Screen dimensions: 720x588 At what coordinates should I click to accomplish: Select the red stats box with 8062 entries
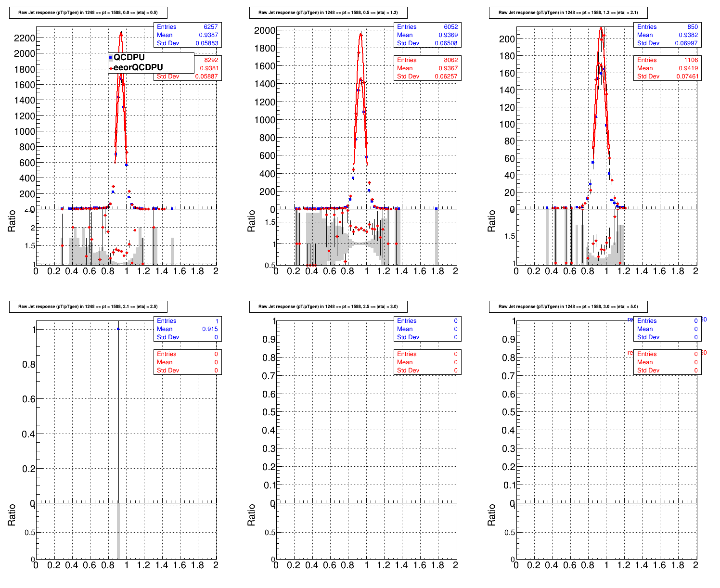(x=427, y=68)
